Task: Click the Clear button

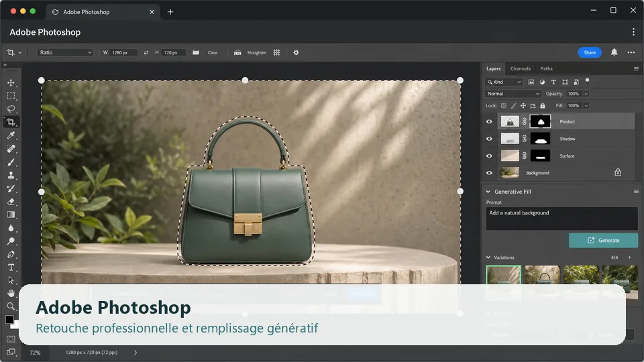Action: 213,52
